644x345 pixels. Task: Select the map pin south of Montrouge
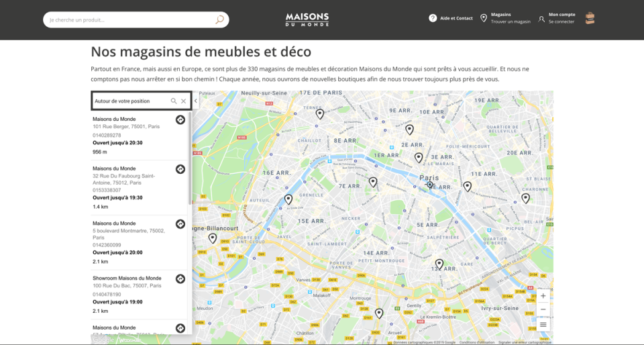coord(378,313)
